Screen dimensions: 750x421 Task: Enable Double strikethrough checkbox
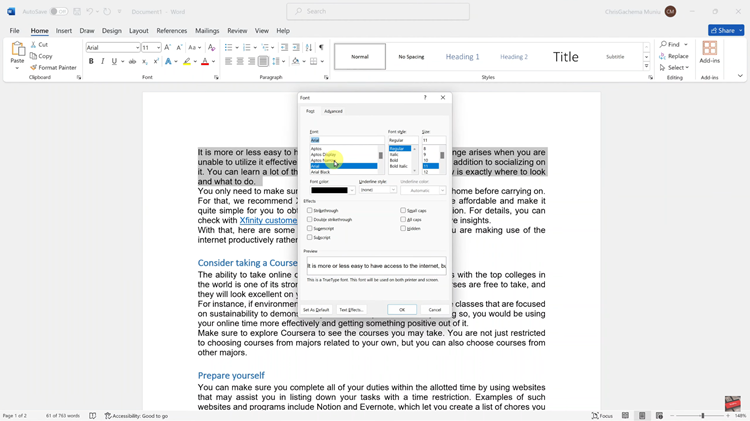pyautogui.click(x=309, y=220)
